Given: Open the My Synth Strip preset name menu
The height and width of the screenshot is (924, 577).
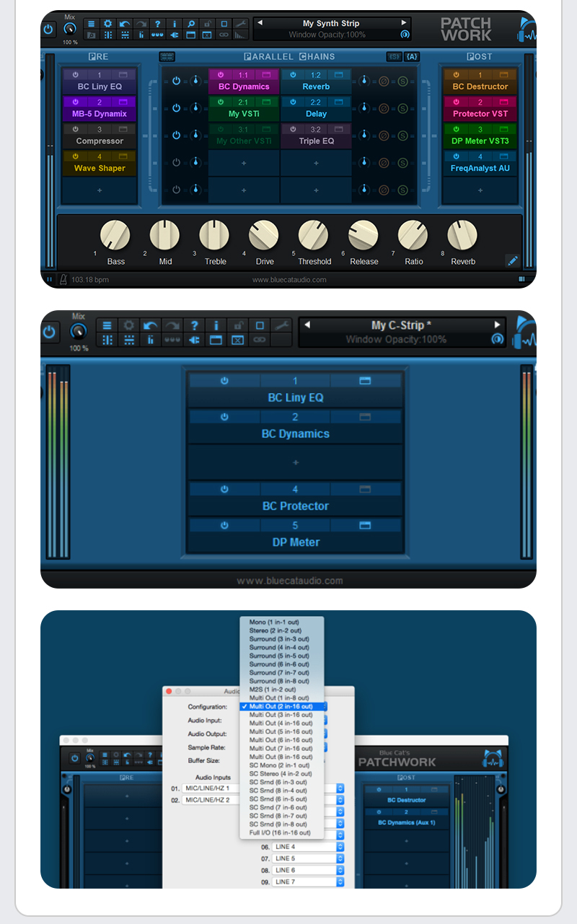Looking at the screenshot, I should click(332, 24).
